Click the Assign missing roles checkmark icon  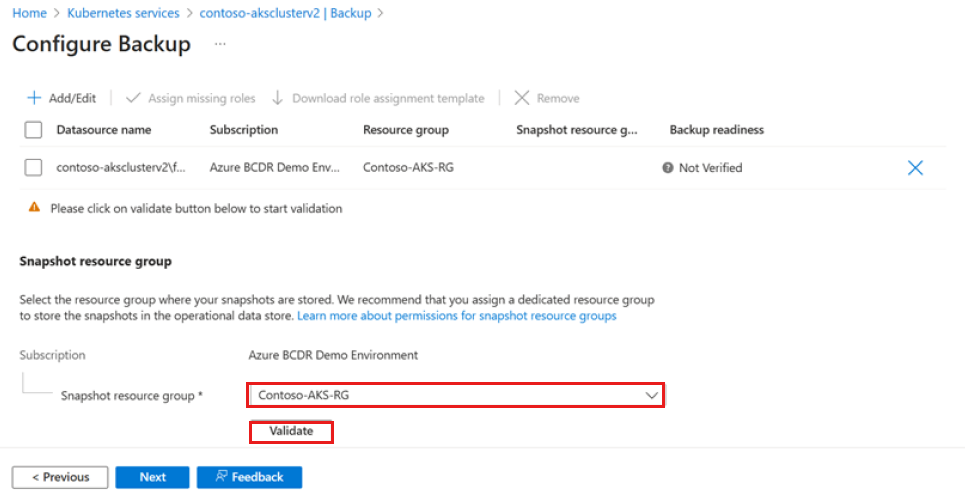133,98
